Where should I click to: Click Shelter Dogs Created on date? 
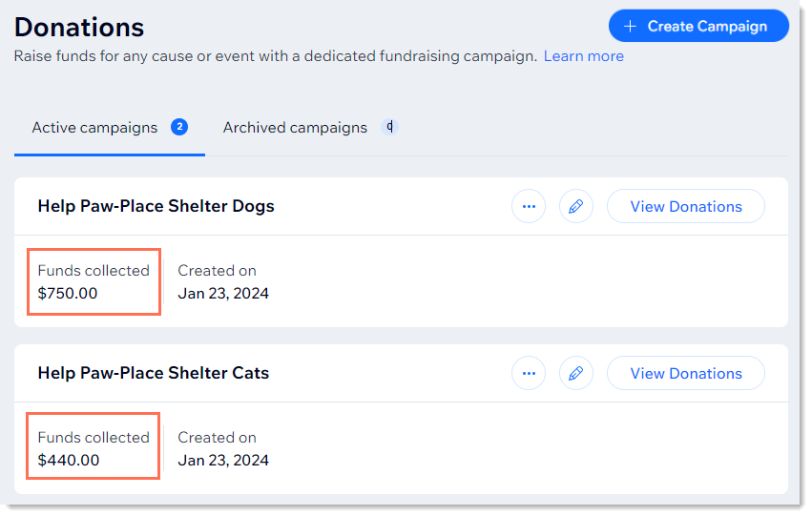pyautogui.click(x=223, y=294)
